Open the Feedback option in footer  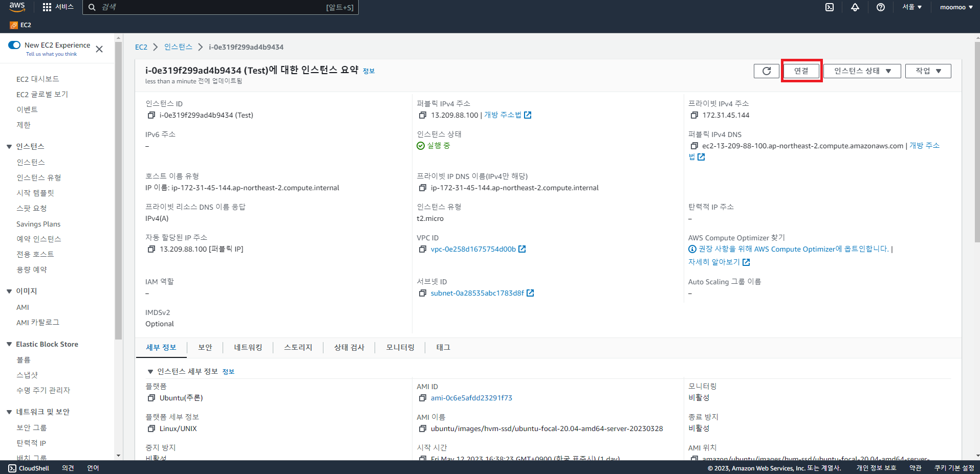(68, 468)
